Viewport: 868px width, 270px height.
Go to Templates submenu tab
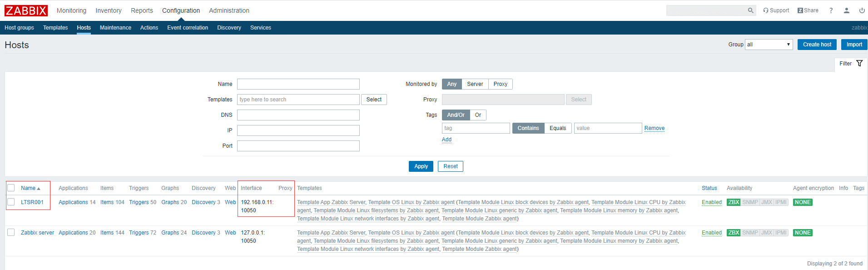click(55, 28)
